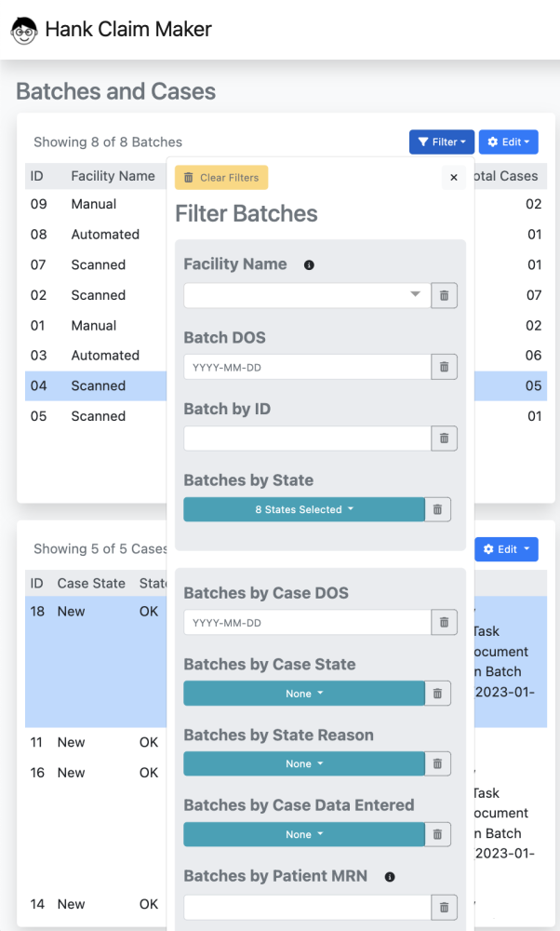Clear the Batches by Patient MRN filter trash icon
The image size is (560, 931).
click(x=444, y=907)
